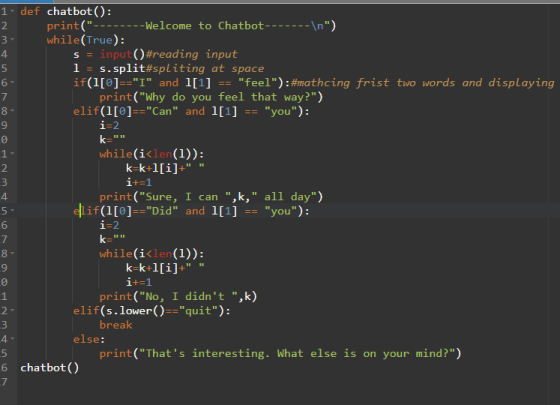Image resolution: width=560 pixels, height=405 pixels.
Task: Click the "Can" string literal
Action: point(162,111)
